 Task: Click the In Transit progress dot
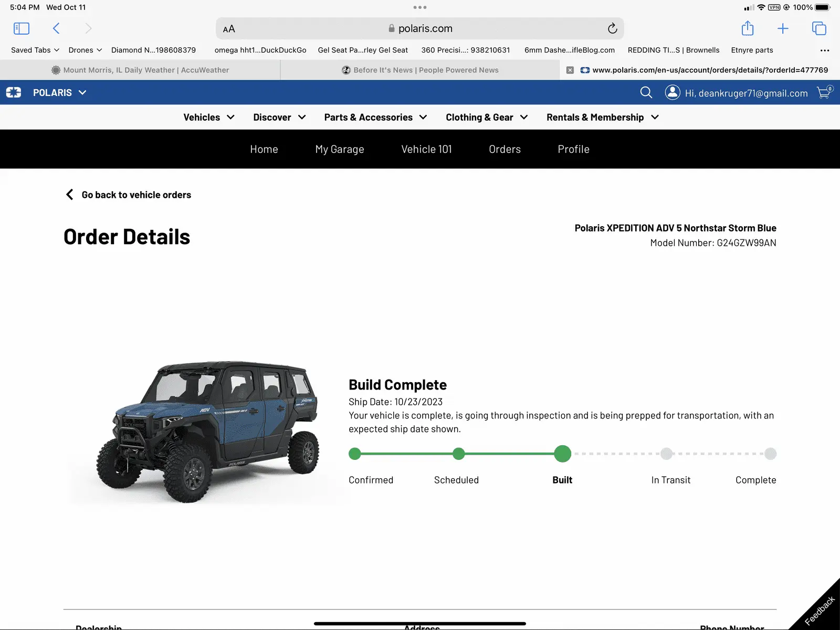click(666, 454)
